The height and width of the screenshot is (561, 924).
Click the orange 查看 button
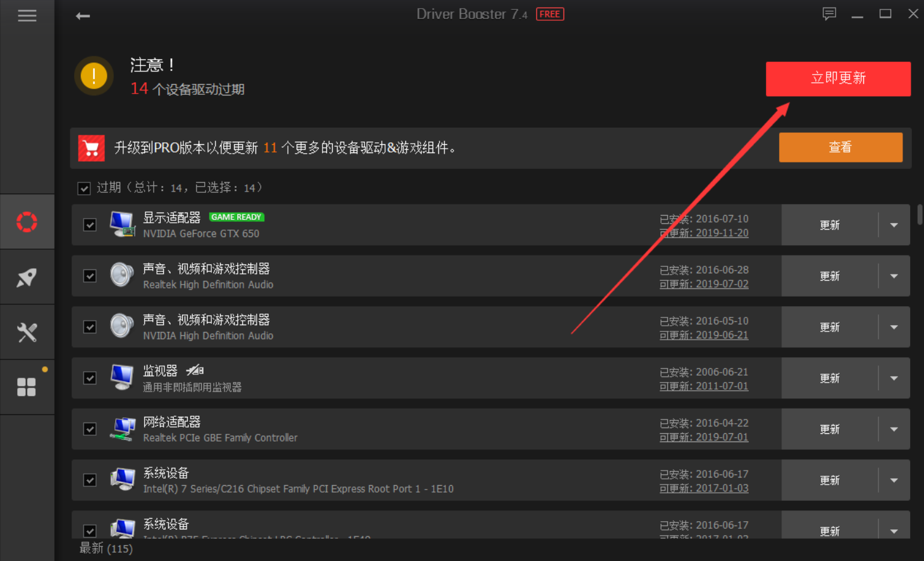(840, 147)
